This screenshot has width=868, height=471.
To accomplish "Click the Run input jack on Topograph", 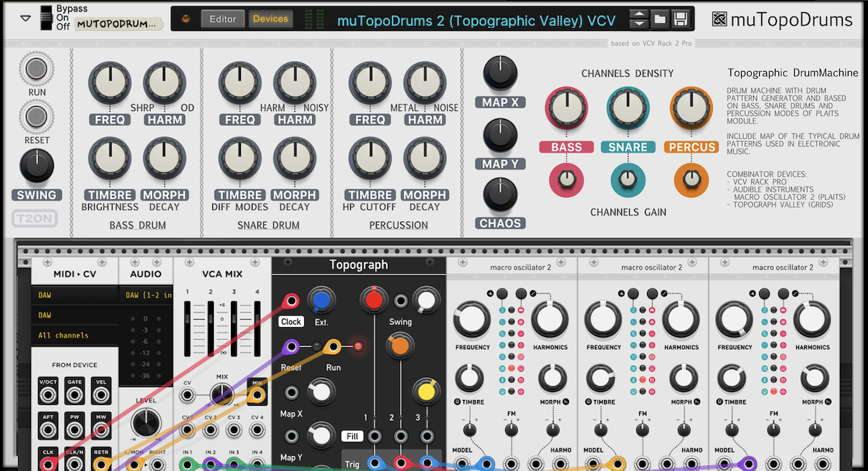I will [x=332, y=348].
